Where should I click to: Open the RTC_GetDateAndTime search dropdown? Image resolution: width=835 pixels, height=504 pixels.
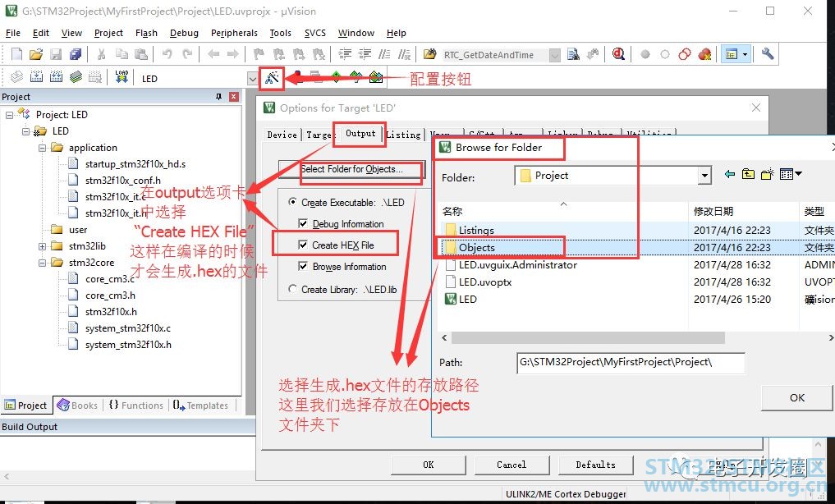pos(554,55)
